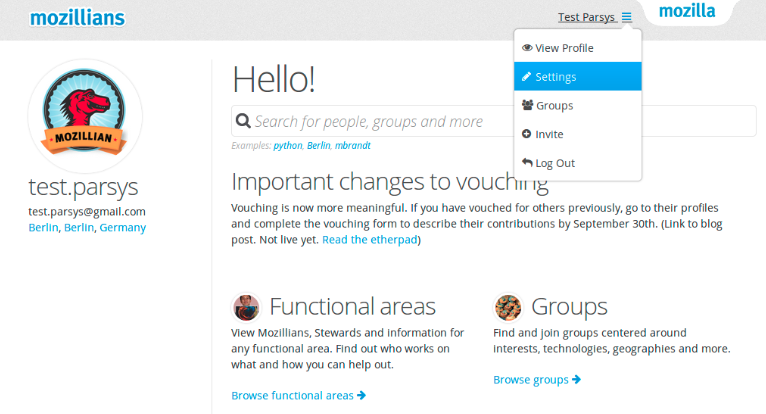Click the magnifying glass search icon
Image resolution: width=766 pixels, height=414 pixels.
[243, 121]
